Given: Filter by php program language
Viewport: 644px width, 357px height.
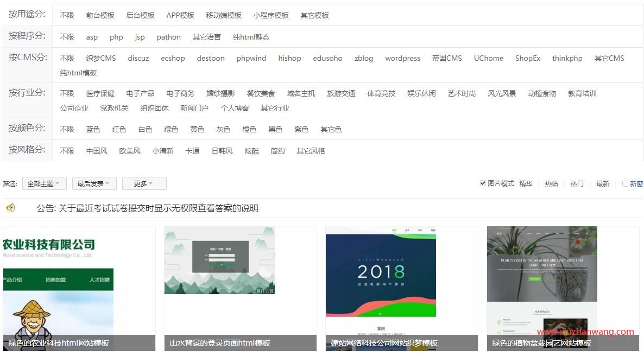Looking at the screenshot, I should [x=116, y=37].
